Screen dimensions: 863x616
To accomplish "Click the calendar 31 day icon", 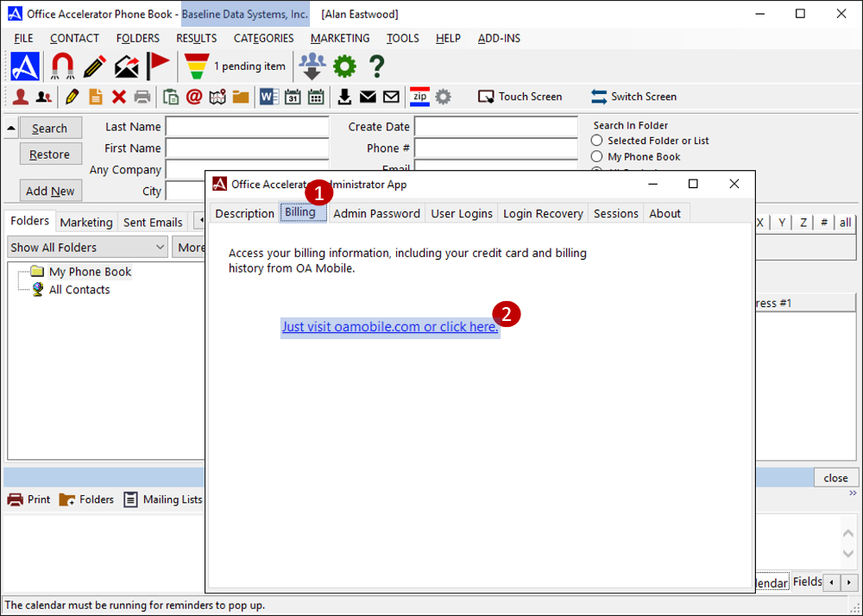I will [293, 97].
